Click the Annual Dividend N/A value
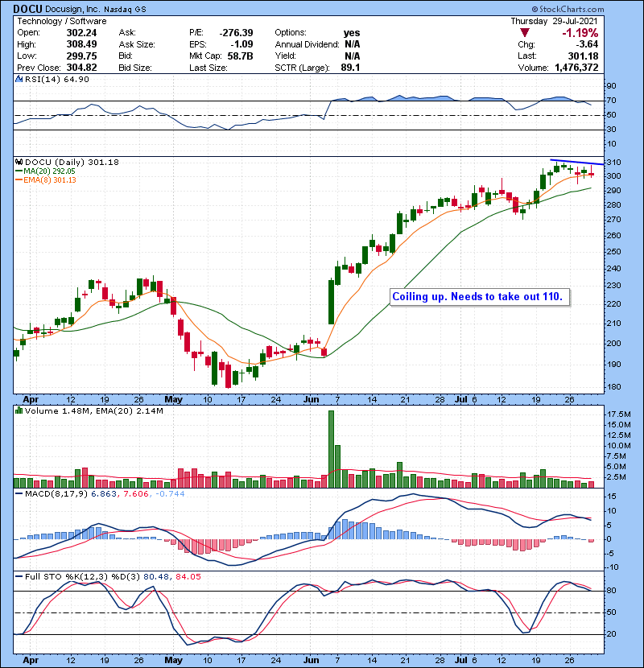Screen dimensions: 644x668 click(353, 44)
